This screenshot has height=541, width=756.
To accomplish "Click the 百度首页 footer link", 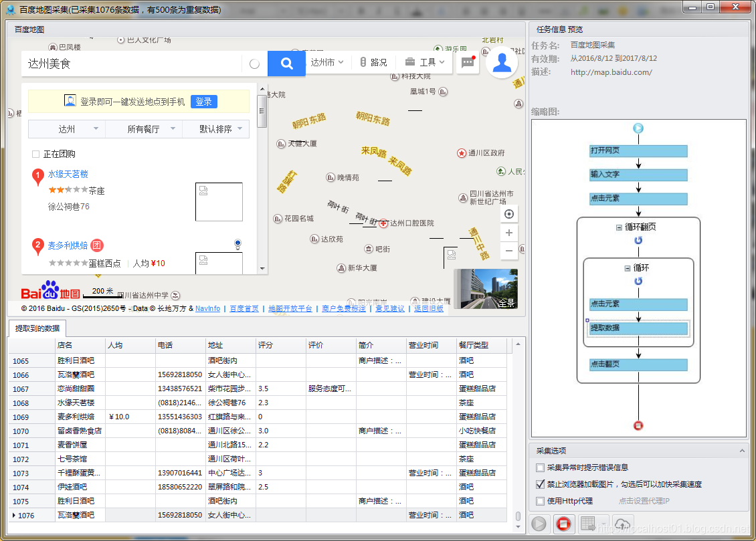I will pyautogui.click(x=244, y=309).
